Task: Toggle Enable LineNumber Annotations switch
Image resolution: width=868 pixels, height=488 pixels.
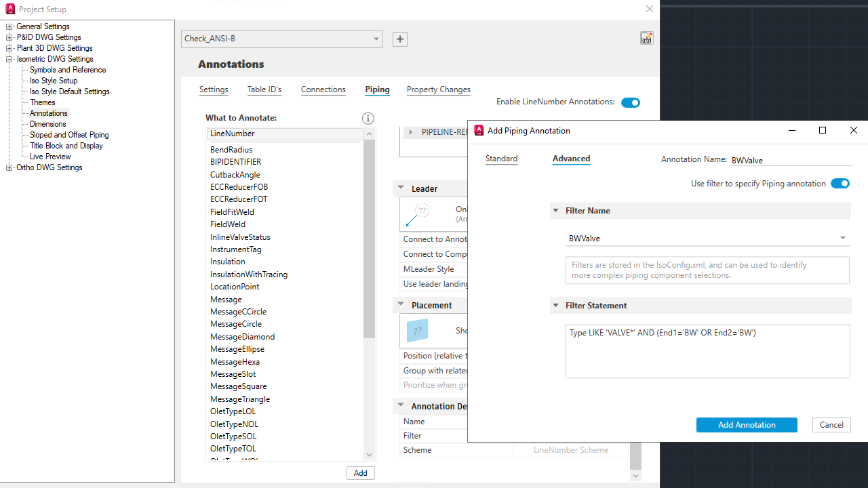Action: coord(631,102)
